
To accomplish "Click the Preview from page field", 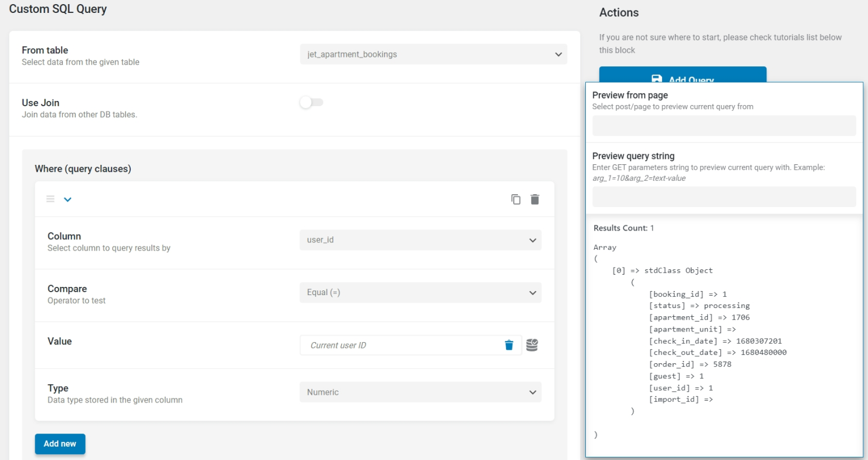I will (x=724, y=126).
